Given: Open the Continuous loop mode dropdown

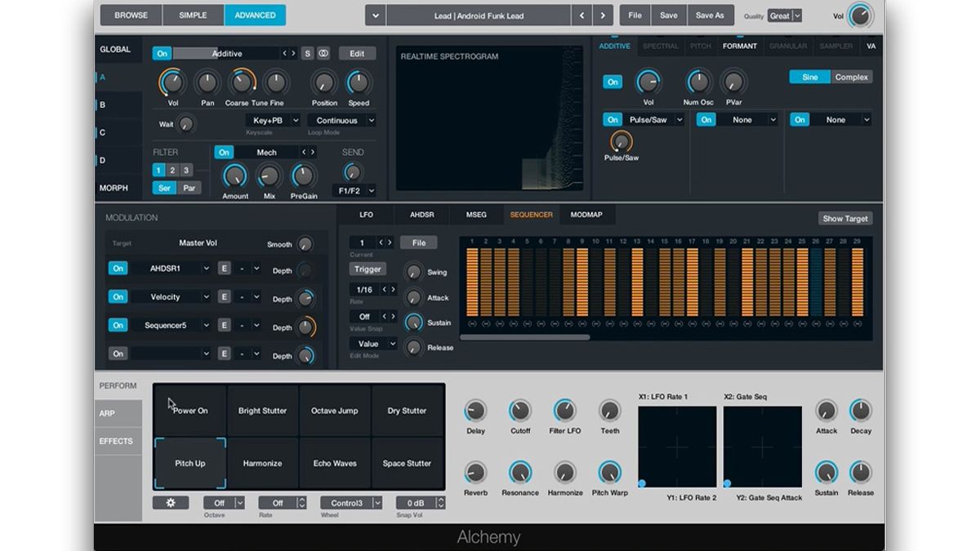Looking at the screenshot, I should 343,120.
